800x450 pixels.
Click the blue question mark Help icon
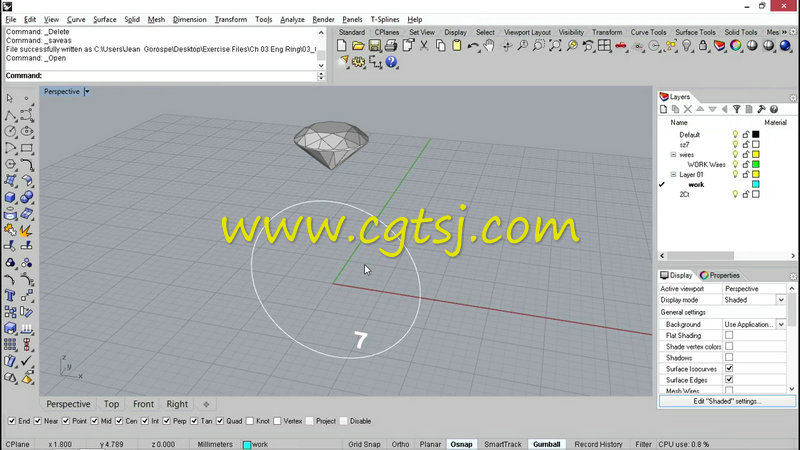(x=391, y=62)
